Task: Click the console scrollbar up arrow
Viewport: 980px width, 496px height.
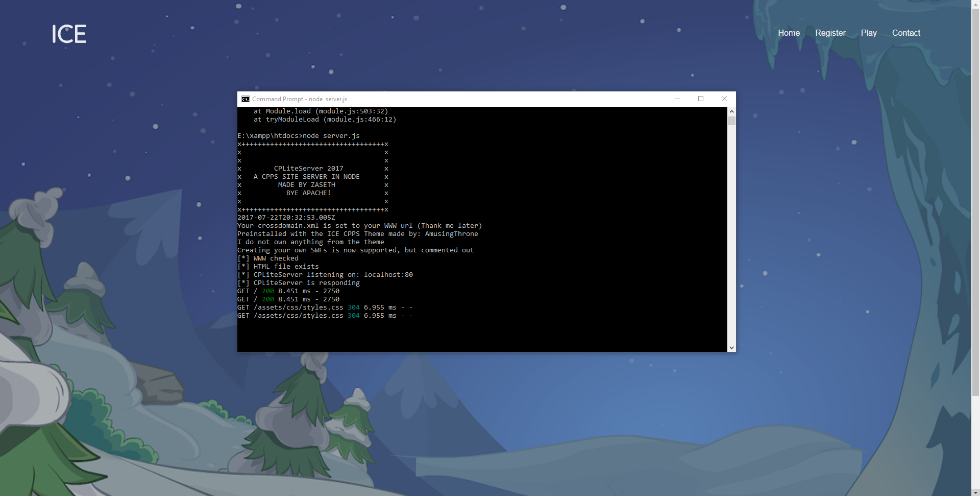Action: [731, 111]
